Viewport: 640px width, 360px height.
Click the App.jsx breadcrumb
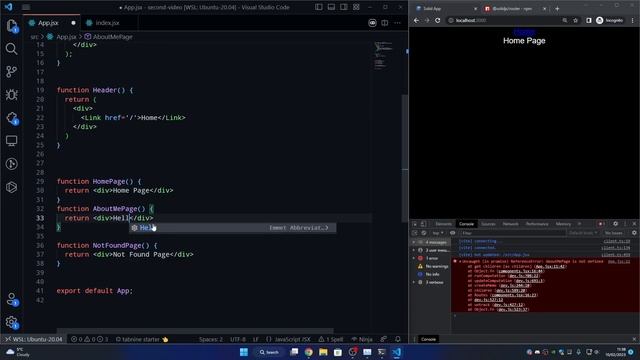pos(66,37)
